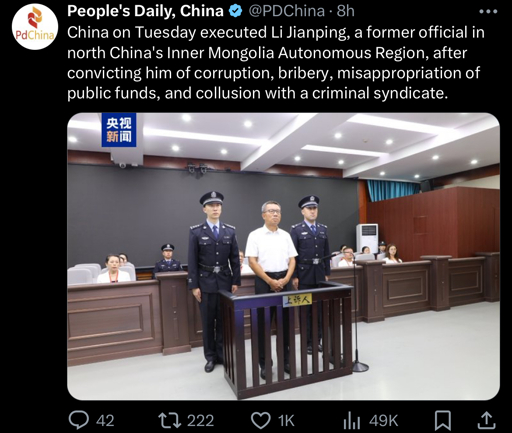Enlarge the courtroom photo
Screen dimensions: 512x433
pyautogui.click(x=283, y=256)
